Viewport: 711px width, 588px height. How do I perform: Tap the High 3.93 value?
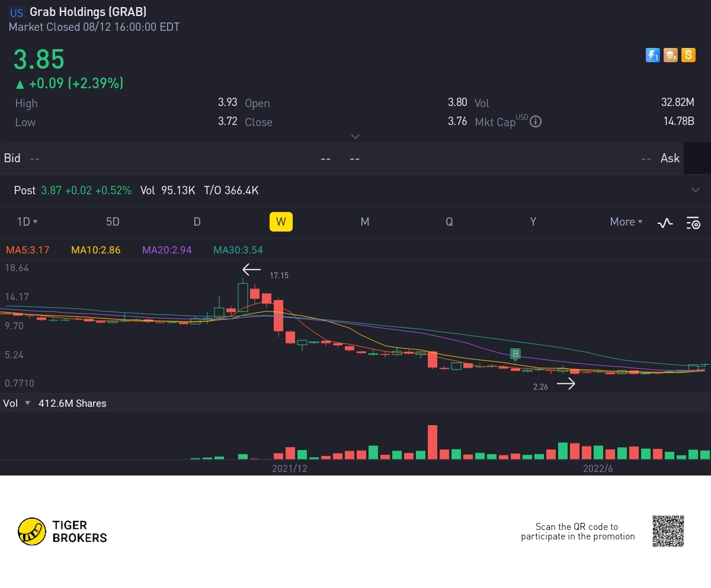228,102
